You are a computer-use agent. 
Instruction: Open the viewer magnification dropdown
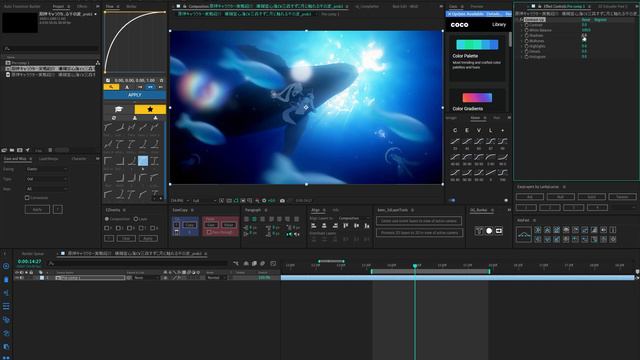180,201
